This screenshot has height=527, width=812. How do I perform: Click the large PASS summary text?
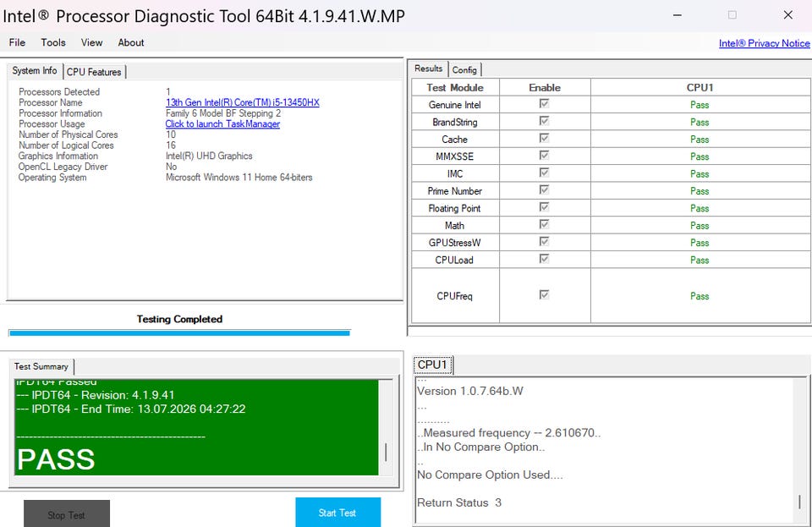pos(56,459)
